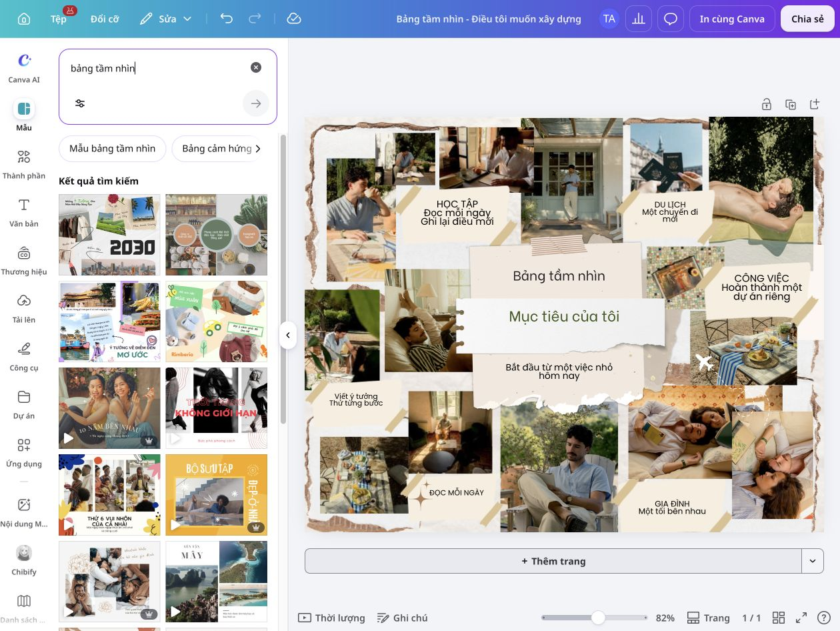Viewport: 840px width, 631px height.
Task: Click the Thêm trang button
Action: (x=553, y=561)
